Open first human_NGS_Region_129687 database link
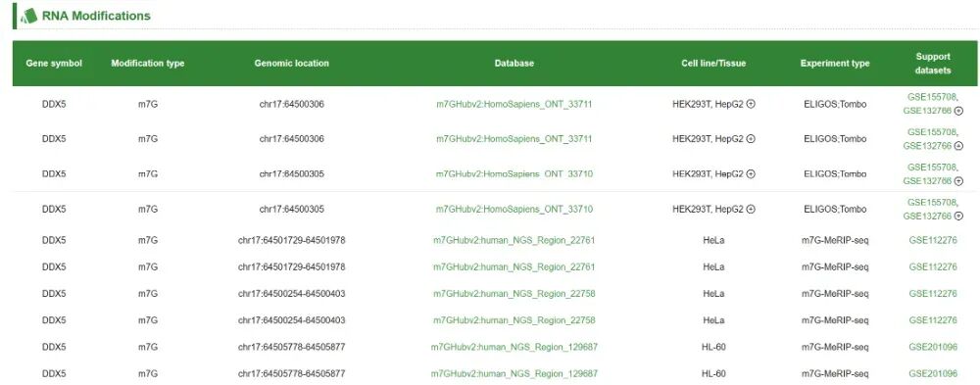Screen dimensions: 980x385 (x=514, y=347)
